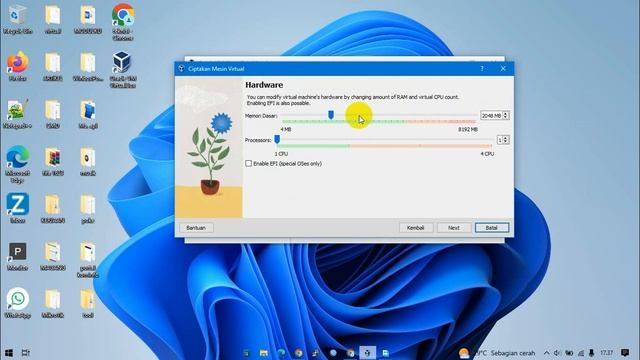Image resolution: width=640 pixels, height=360 pixels.
Task: Open the Windows Start menu
Action: click(9, 353)
